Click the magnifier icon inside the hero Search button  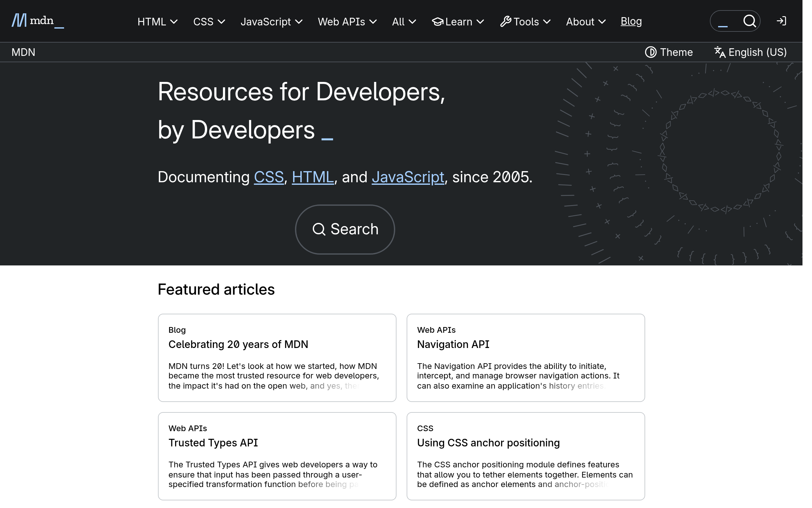tap(319, 230)
